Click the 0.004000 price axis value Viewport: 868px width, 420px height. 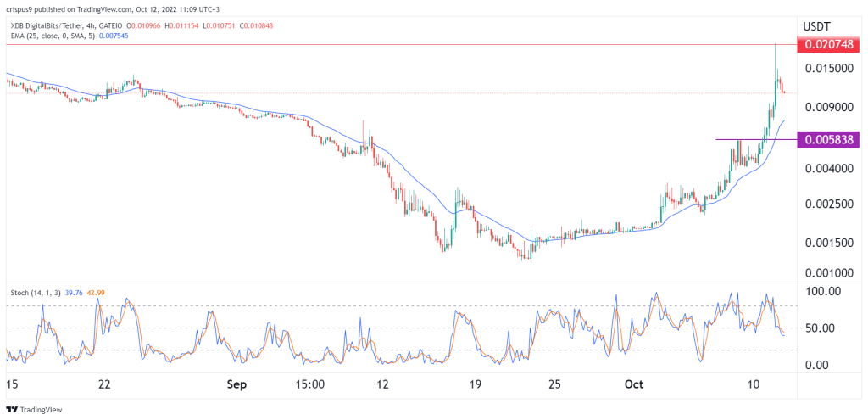(x=828, y=169)
